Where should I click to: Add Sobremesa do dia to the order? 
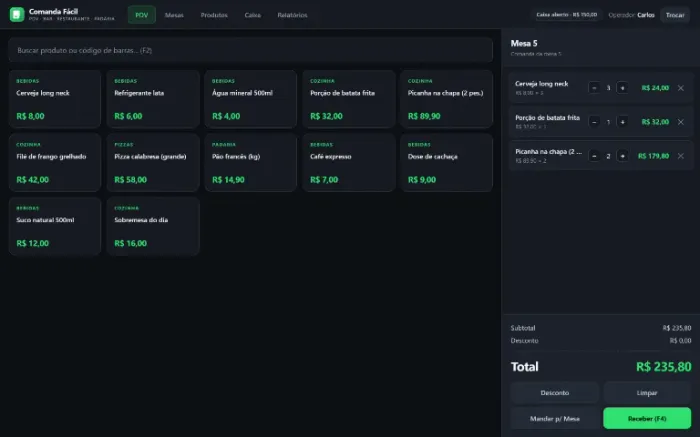click(x=153, y=226)
